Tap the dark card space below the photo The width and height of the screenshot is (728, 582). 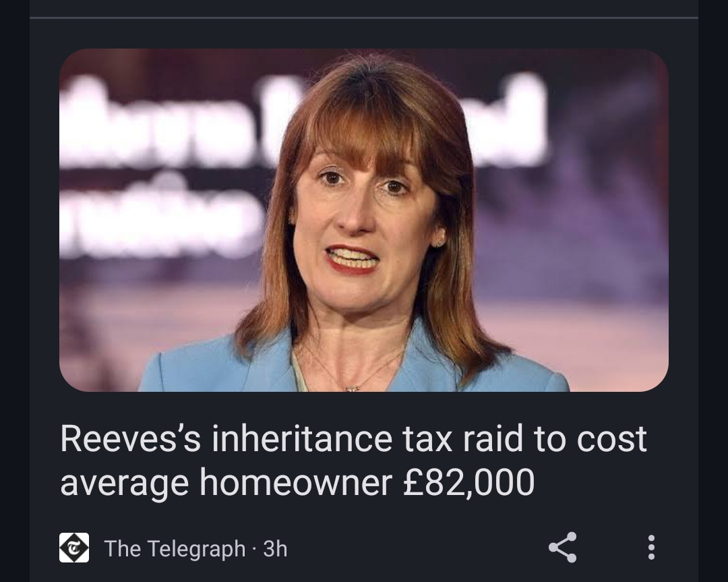click(364, 407)
